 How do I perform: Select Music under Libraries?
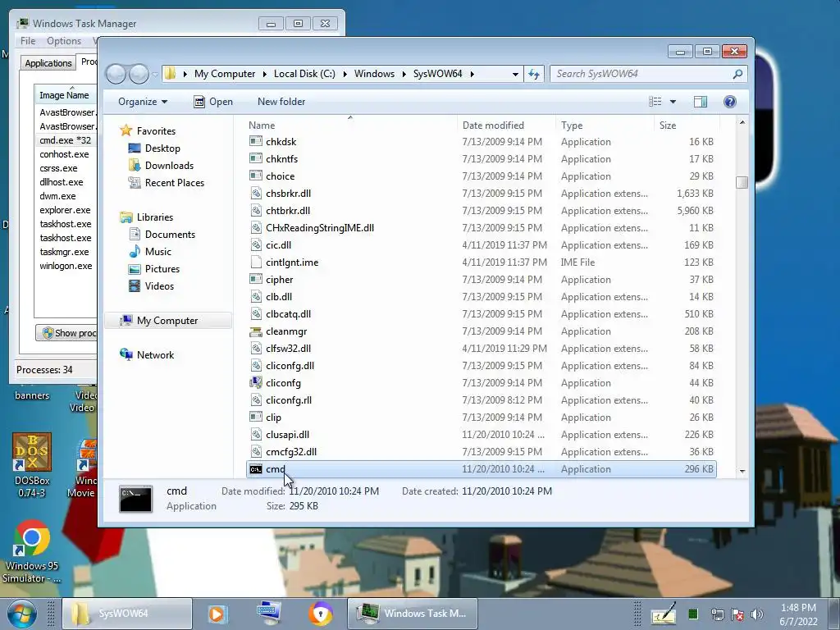coord(158,252)
